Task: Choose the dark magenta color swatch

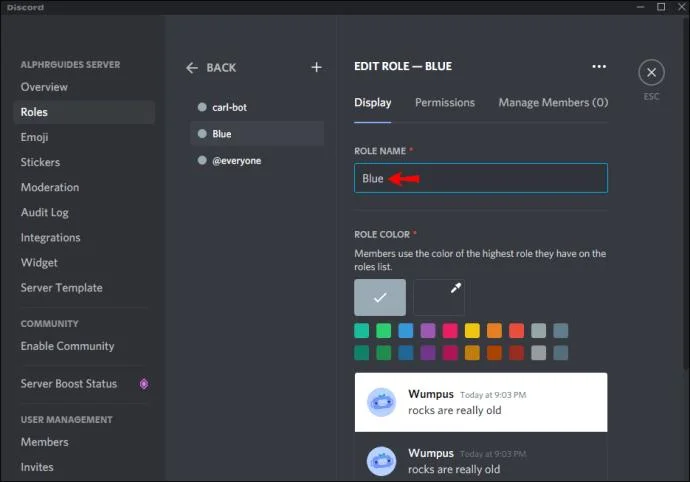Action: pos(450,353)
